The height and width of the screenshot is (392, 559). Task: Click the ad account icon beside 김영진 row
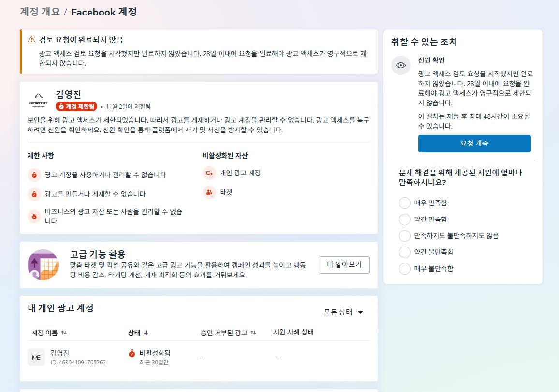[36, 357]
